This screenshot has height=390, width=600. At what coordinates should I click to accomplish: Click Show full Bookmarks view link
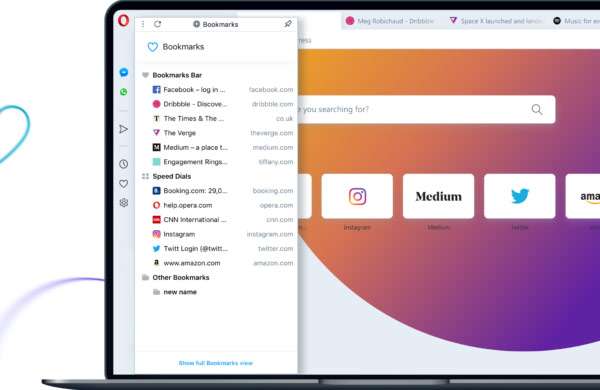(x=216, y=363)
